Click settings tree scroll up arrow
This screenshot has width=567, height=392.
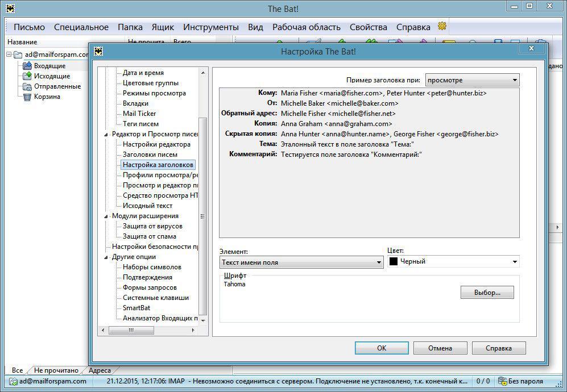[203, 73]
